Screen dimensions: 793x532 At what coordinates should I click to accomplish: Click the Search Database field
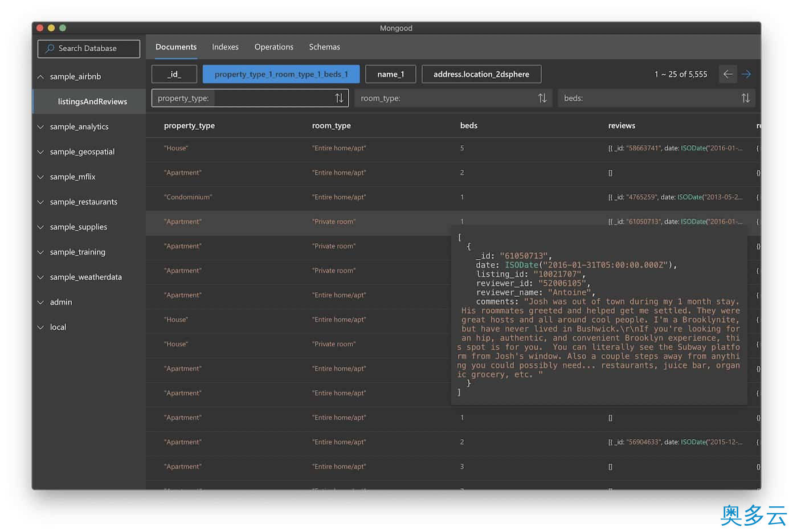coord(89,48)
